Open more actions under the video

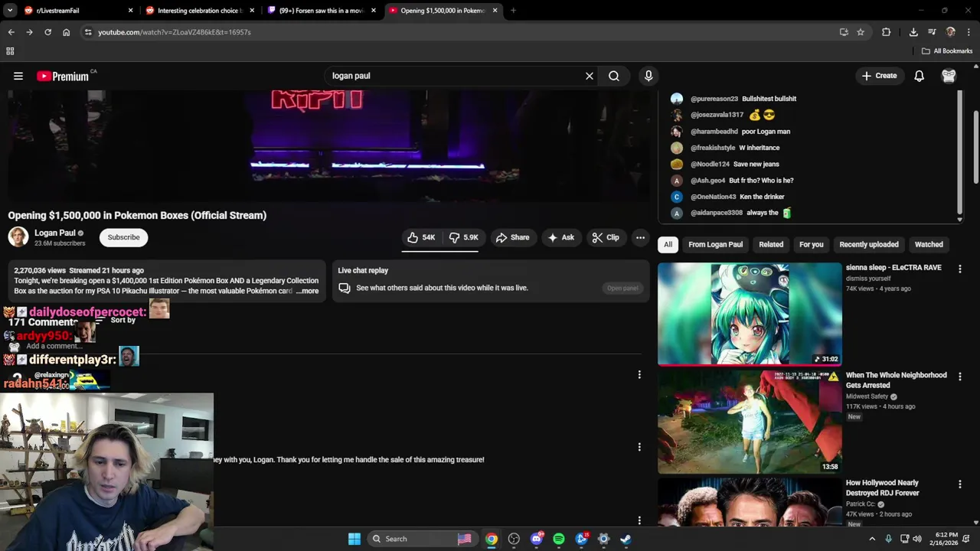click(640, 237)
